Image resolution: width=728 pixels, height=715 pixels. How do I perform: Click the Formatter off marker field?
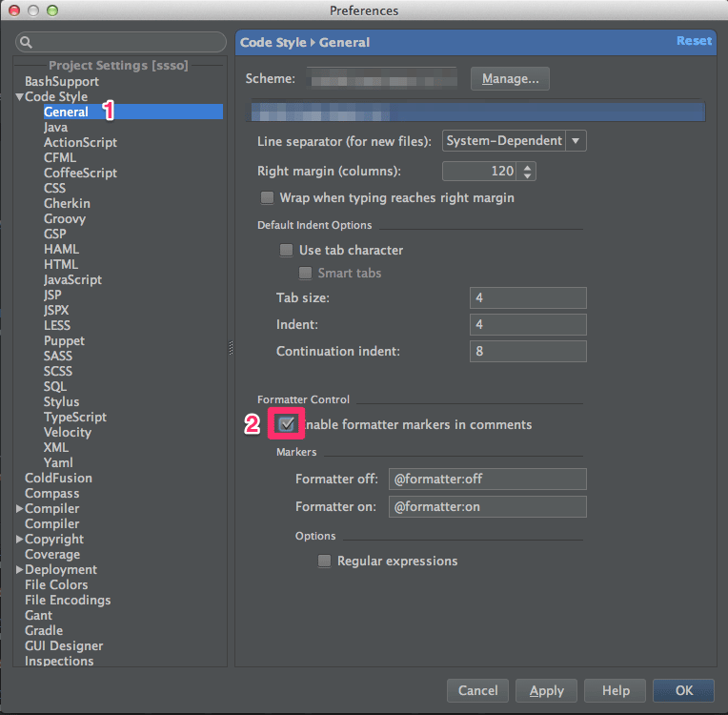point(487,479)
